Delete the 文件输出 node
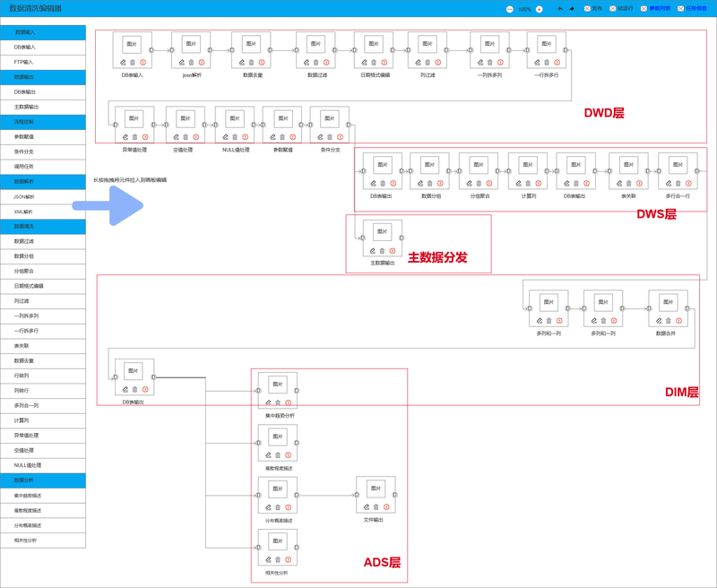 tap(376, 506)
